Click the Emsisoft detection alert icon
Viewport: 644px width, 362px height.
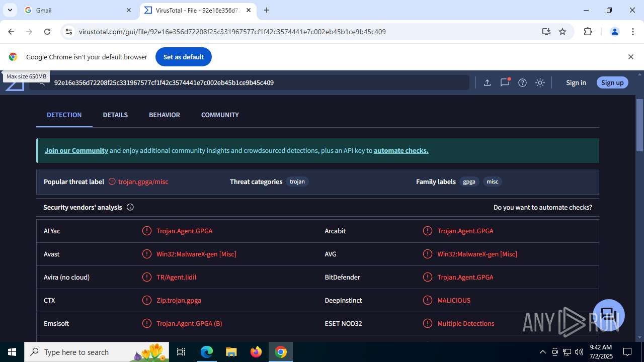pos(146,323)
